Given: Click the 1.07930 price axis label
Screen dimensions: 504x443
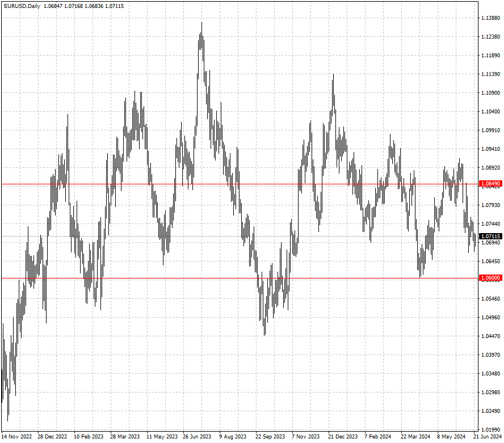Looking at the screenshot, I should (490, 205).
